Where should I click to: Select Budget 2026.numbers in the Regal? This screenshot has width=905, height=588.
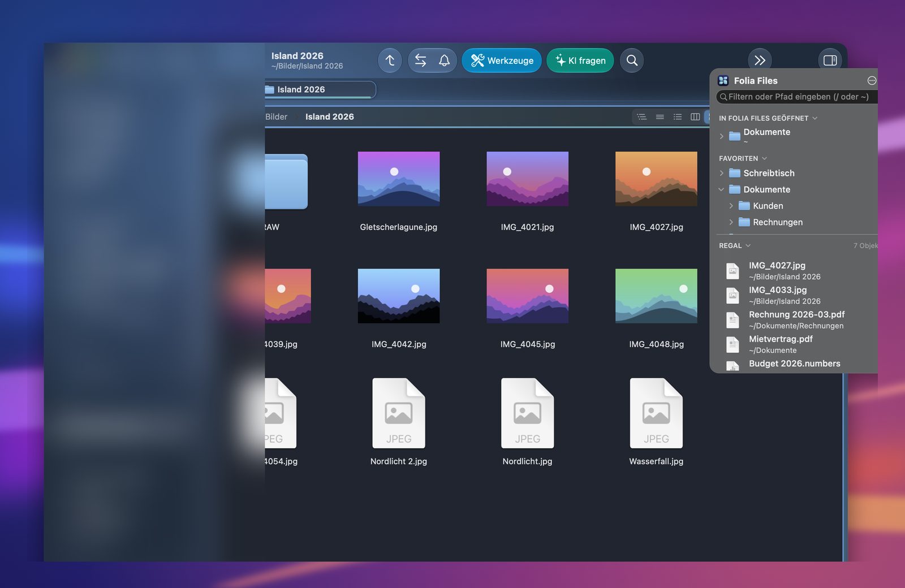tap(798, 365)
